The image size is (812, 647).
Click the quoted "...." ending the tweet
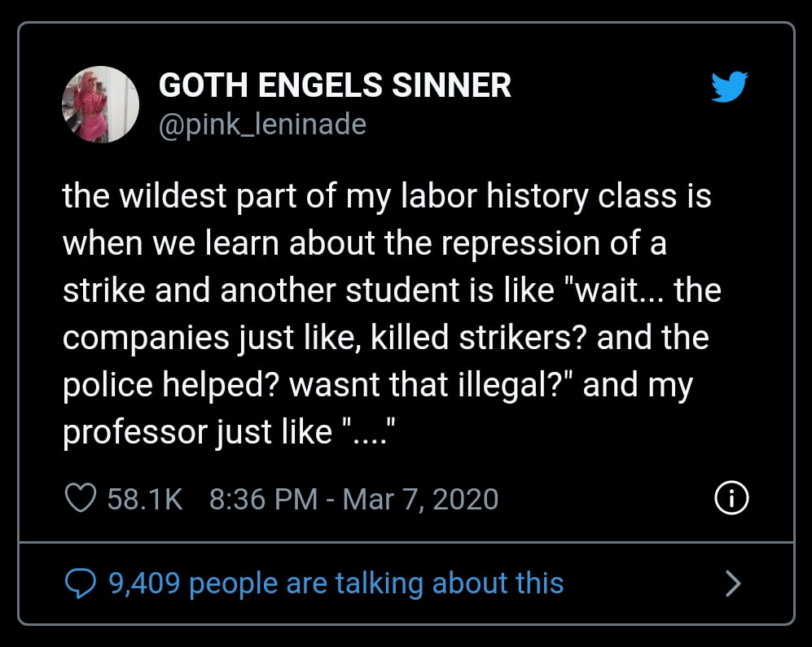pyautogui.click(x=365, y=431)
